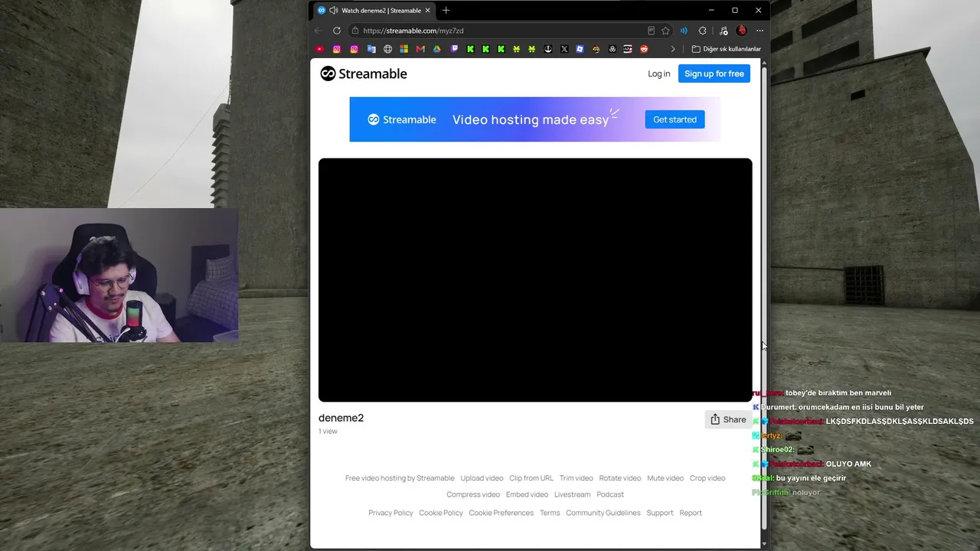Click the "1 view" count text

(328, 432)
